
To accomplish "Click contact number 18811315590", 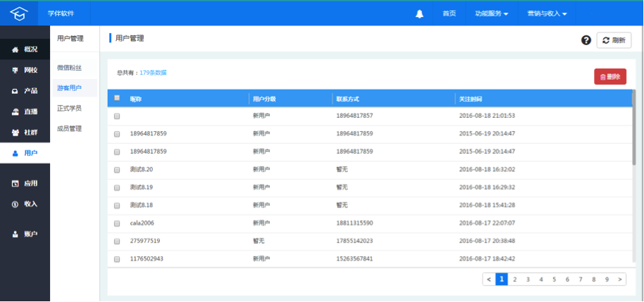I will click(354, 223).
